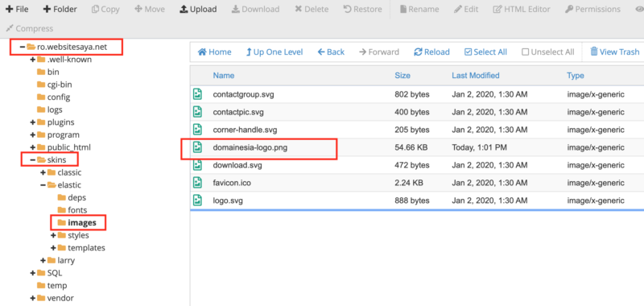
Task: Open the fonts folder in tree
Action: pos(72,210)
